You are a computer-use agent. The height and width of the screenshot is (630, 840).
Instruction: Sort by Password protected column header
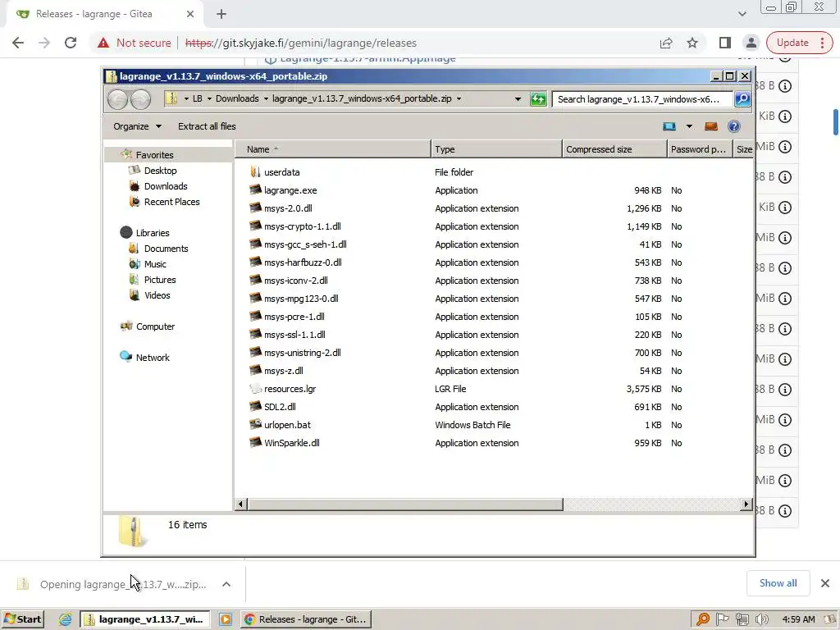(700, 149)
